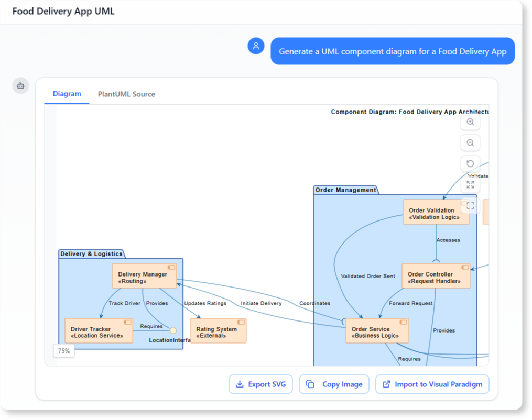Click the copy icon inside Copy Image
Viewport: 532px width, 420px height.
[310, 384]
